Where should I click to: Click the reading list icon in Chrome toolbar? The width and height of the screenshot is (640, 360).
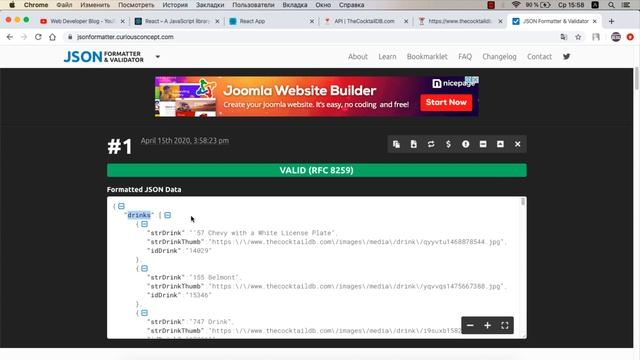(596, 37)
